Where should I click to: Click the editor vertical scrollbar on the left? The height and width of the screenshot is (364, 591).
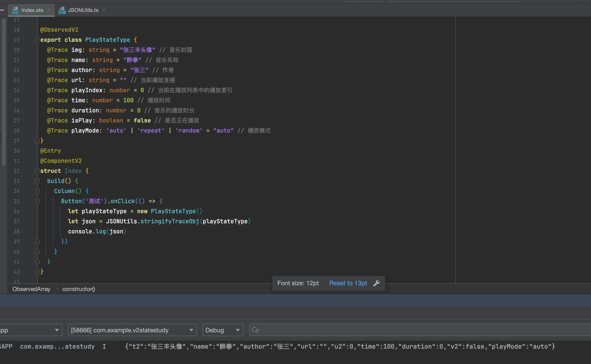[4, 92]
